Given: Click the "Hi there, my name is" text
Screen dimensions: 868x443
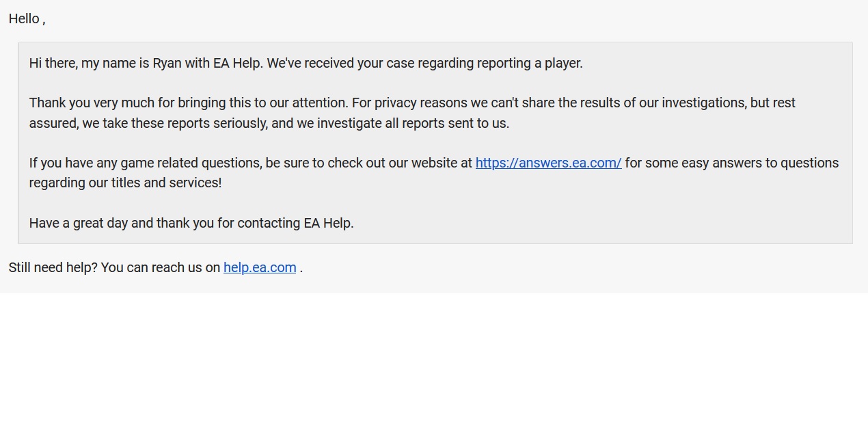Looking at the screenshot, I should click(89, 64).
